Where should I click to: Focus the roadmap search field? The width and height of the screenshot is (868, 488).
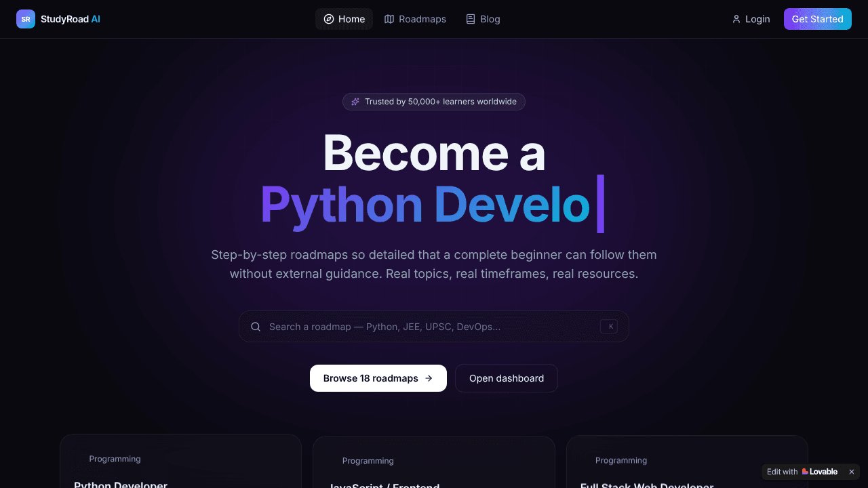pos(434,327)
